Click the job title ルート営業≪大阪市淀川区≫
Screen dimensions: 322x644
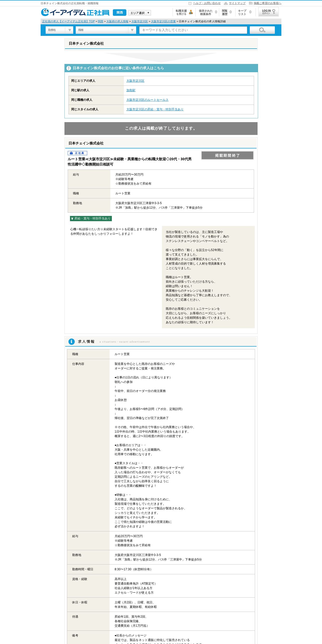coord(129,162)
